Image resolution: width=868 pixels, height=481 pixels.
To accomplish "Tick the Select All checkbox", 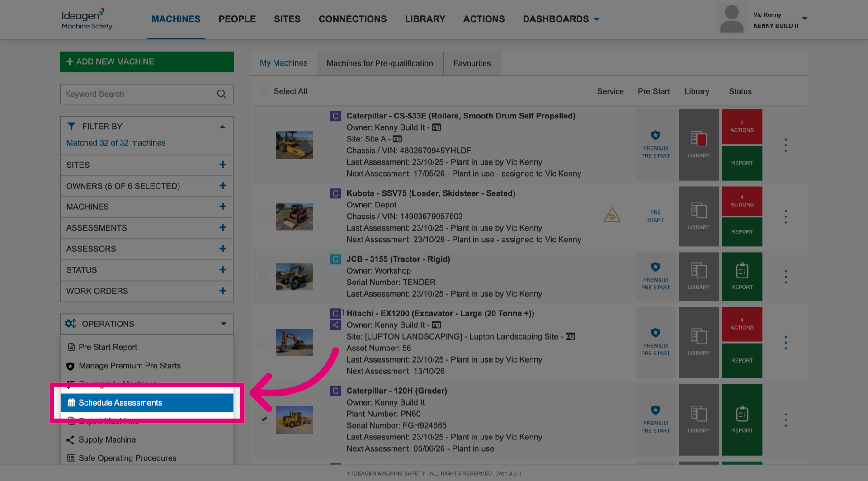I will (x=264, y=91).
